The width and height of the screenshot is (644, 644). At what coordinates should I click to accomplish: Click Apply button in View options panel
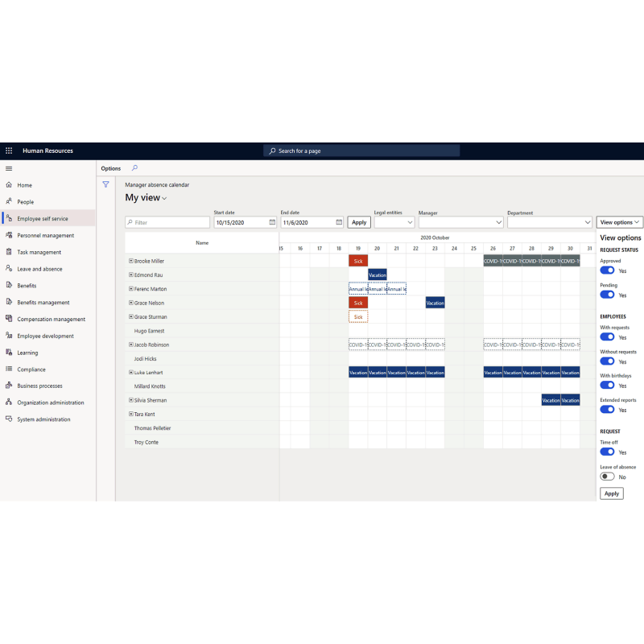[x=612, y=493]
